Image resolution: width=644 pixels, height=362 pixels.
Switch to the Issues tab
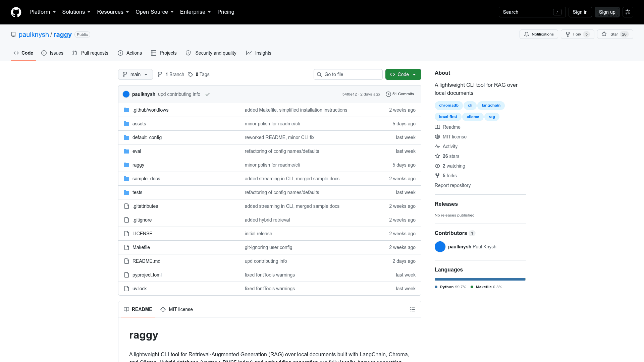point(52,53)
